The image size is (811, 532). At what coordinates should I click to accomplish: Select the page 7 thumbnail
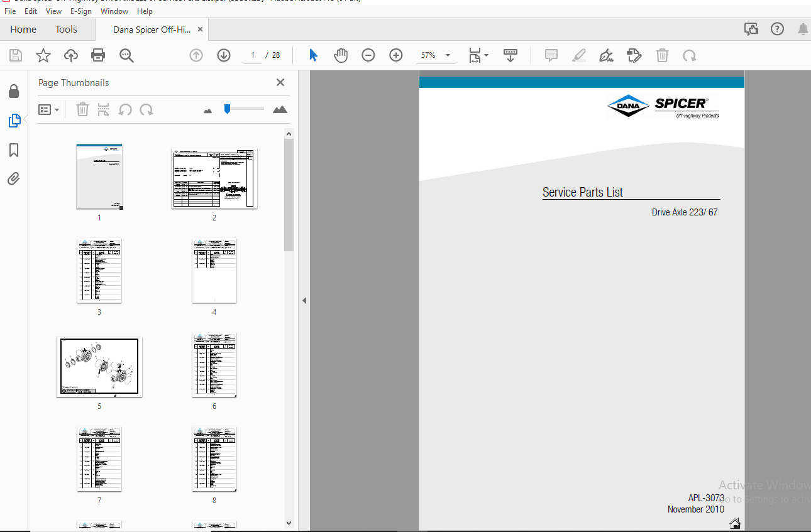click(x=99, y=459)
